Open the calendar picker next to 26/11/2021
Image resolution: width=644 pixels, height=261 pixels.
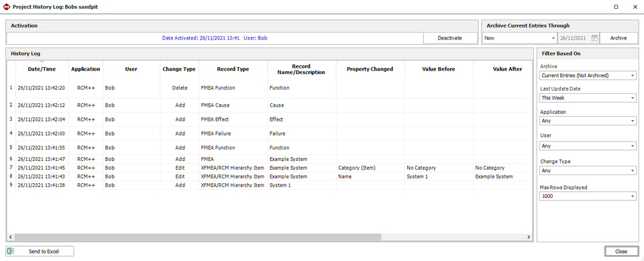click(x=594, y=38)
